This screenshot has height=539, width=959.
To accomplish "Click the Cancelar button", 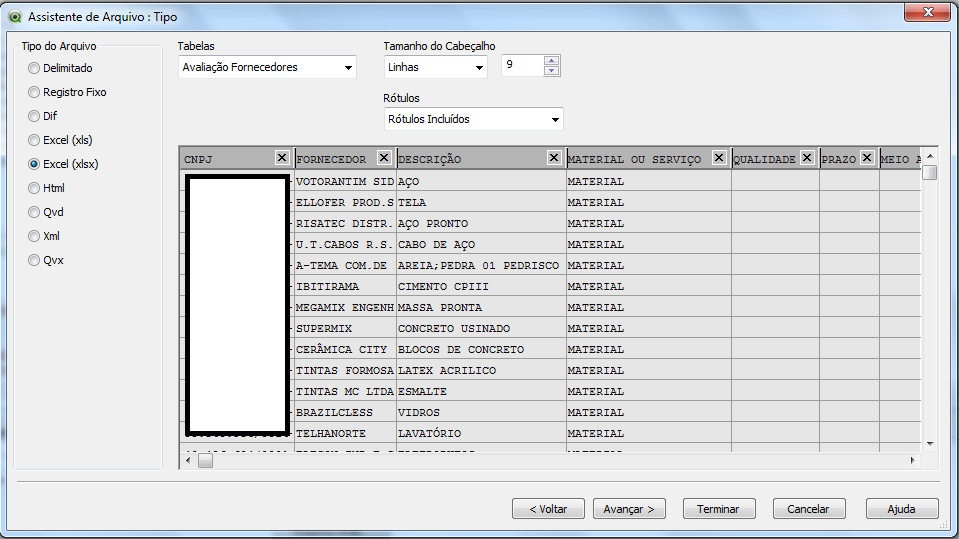I will pyautogui.click(x=809, y=509).
